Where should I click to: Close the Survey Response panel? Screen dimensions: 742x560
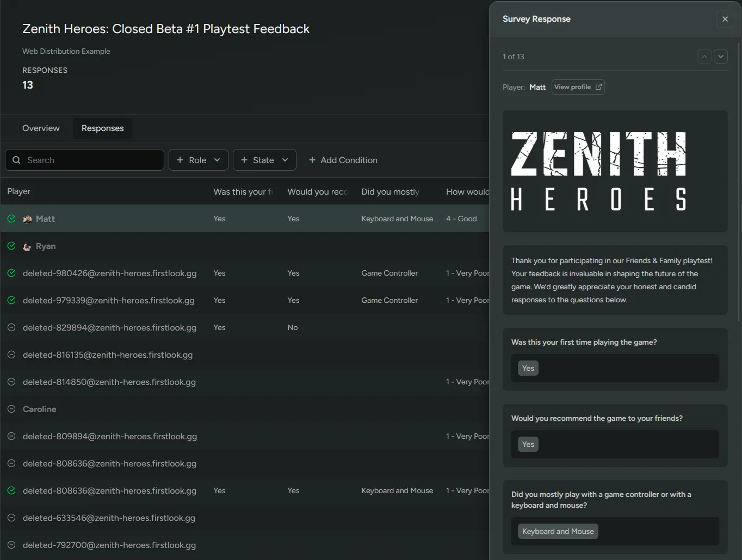tap(725, 19)
